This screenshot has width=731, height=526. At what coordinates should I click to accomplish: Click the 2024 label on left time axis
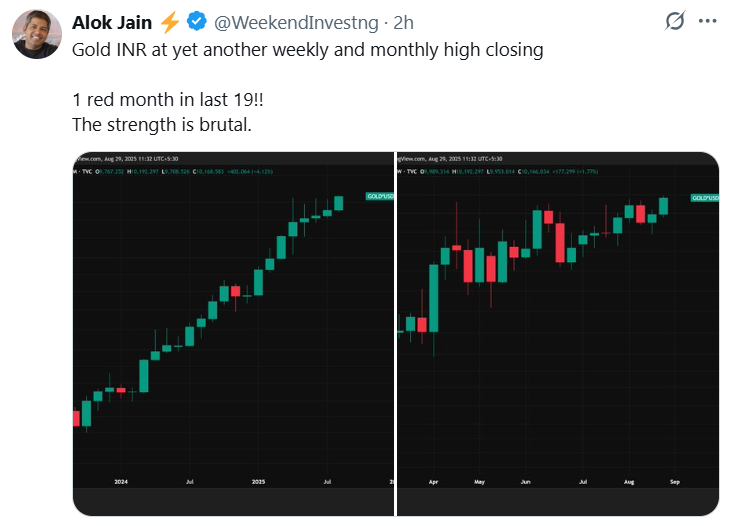121,482
